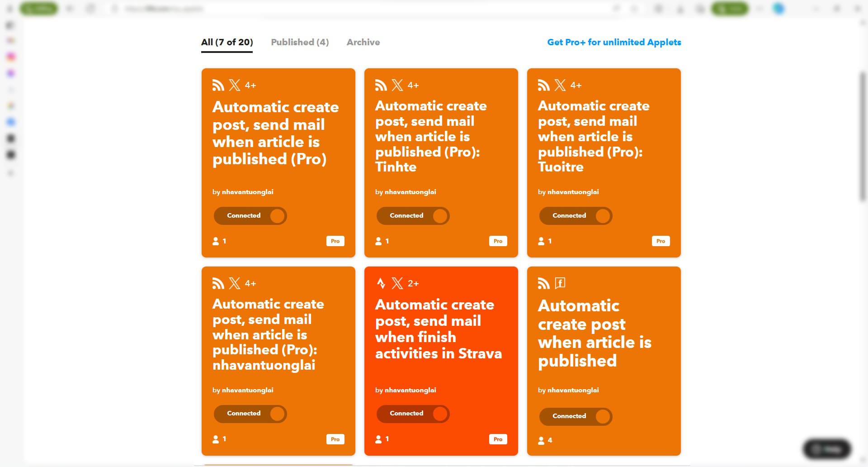Click '4+' services count on Tinhte card
The height and width of the screenshot is (467, 868).
pos(413,85)
